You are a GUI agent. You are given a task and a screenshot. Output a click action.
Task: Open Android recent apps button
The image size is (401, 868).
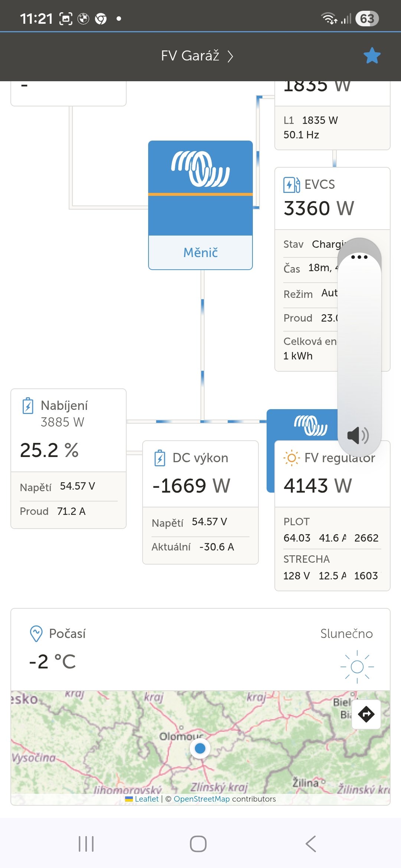click(x=86, y=844)
